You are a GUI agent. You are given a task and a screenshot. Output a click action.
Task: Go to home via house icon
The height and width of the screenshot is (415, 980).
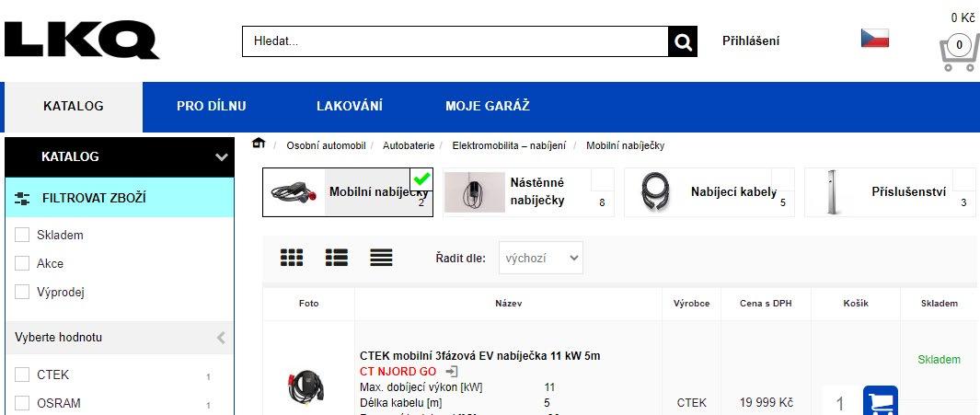tap(259, 144)
